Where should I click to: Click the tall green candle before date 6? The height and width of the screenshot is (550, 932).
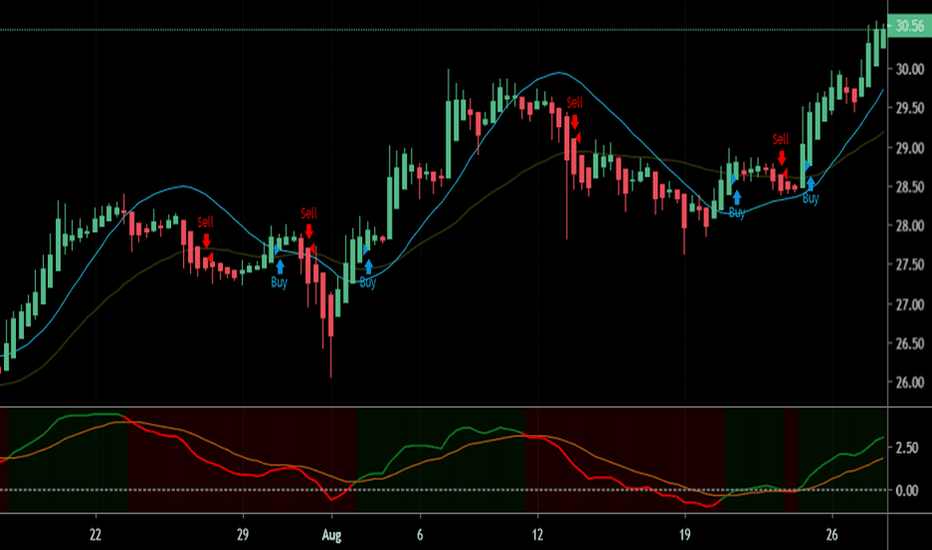(391, 193)
